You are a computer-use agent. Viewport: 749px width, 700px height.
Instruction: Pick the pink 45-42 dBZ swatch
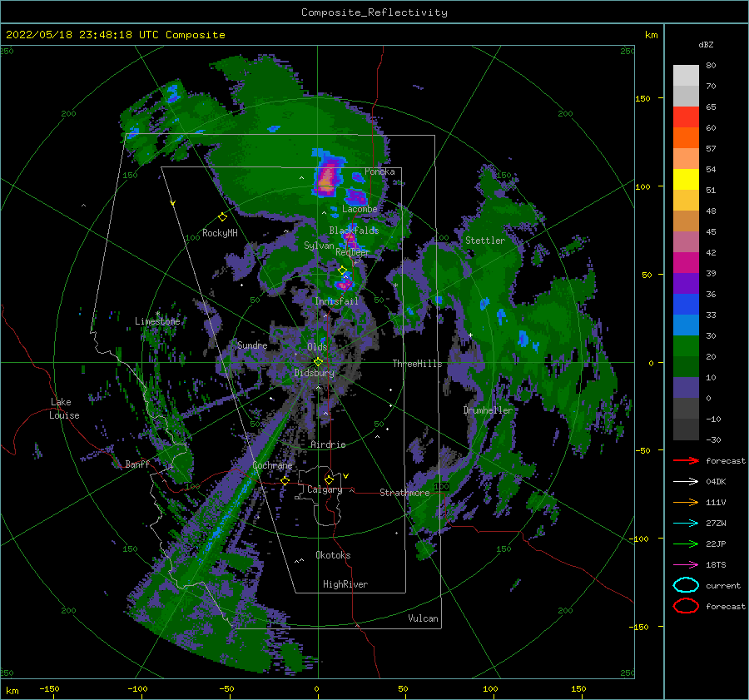click(686, 241)
